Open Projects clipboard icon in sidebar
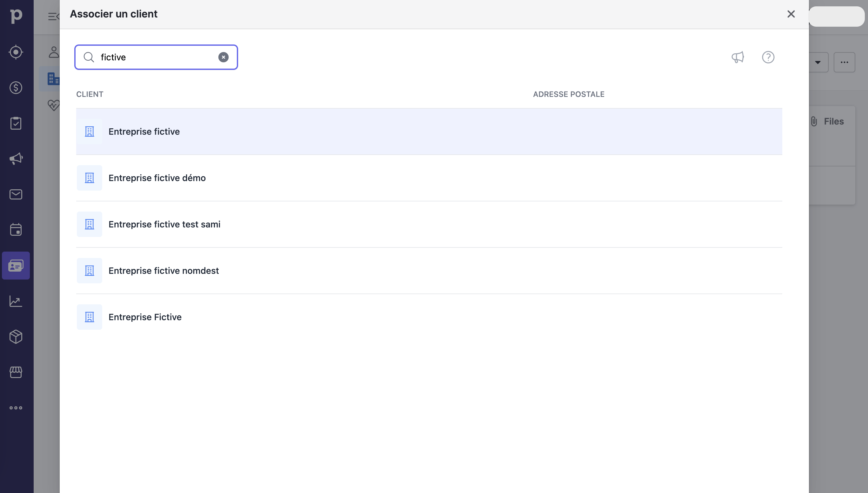This screenshot has width=868, height=493. click(16, 123)
